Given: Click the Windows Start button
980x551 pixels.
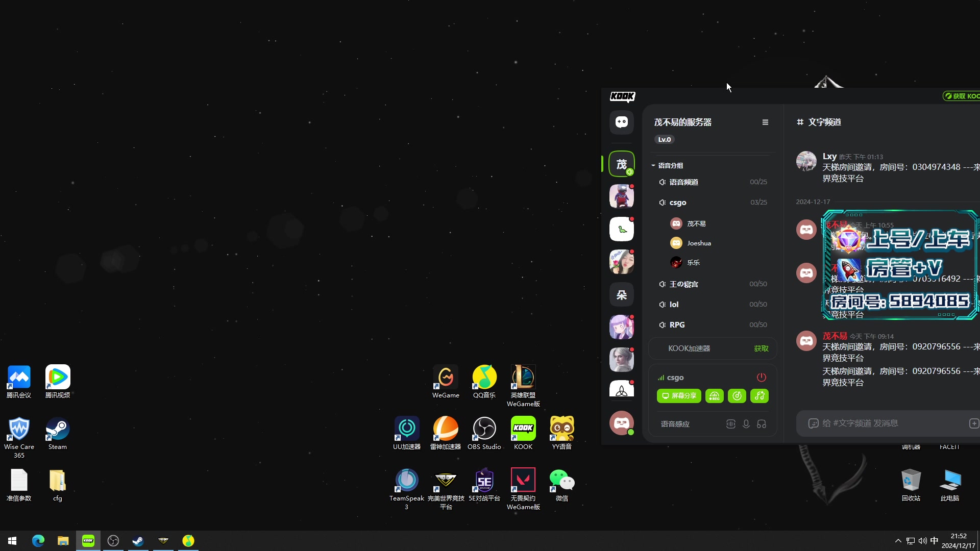Looking at the screenshot, I should (12, 541).
